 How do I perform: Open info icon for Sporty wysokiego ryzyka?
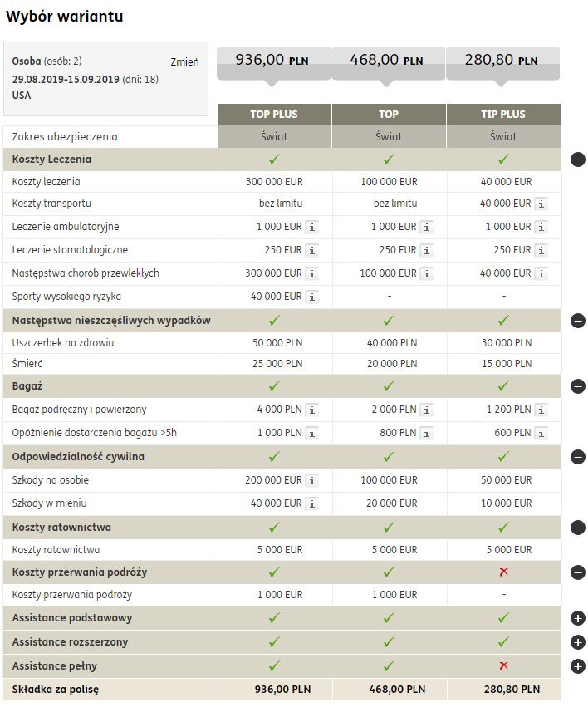pos(311,297)
